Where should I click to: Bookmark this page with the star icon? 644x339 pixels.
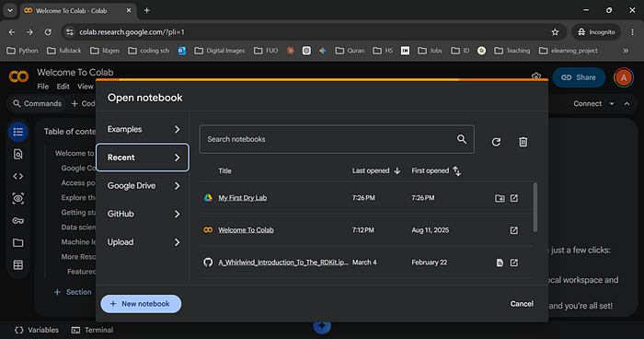click(x=555, y=32)
